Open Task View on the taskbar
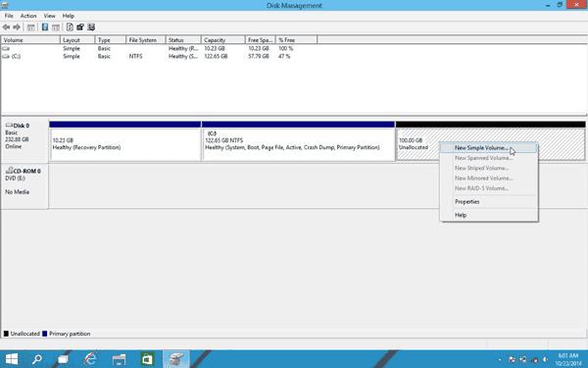 coord(64,359)
